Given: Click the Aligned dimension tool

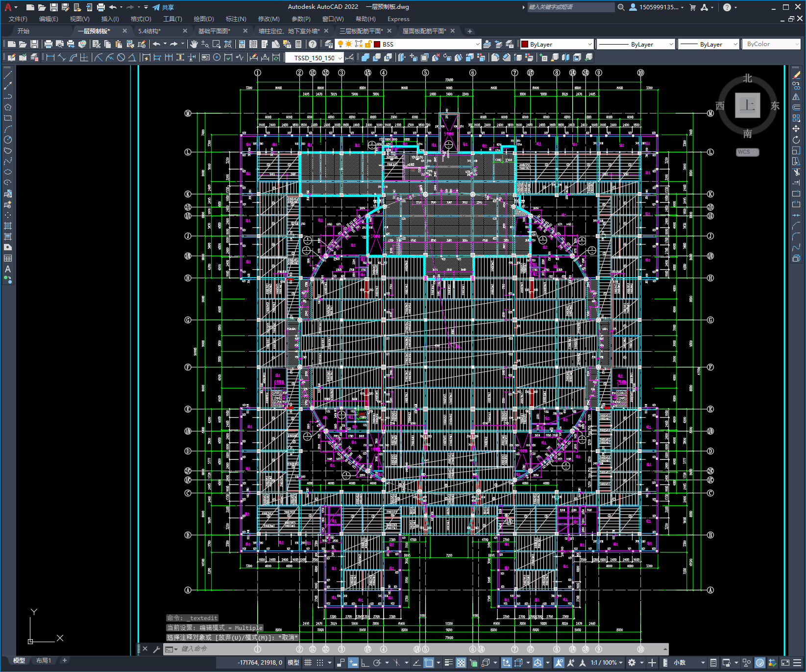Looking at the screenshot, I should coord(62,57).
